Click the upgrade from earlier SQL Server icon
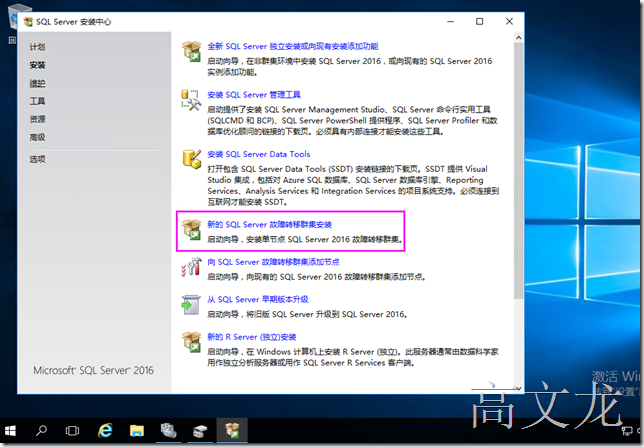This screenshot has height=447, width=644. click(191, 304)
